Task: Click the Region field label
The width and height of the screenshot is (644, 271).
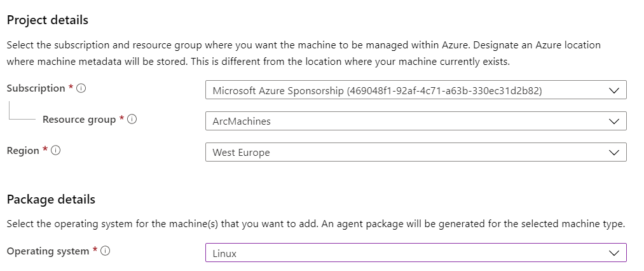Action: tap(23, 151)
